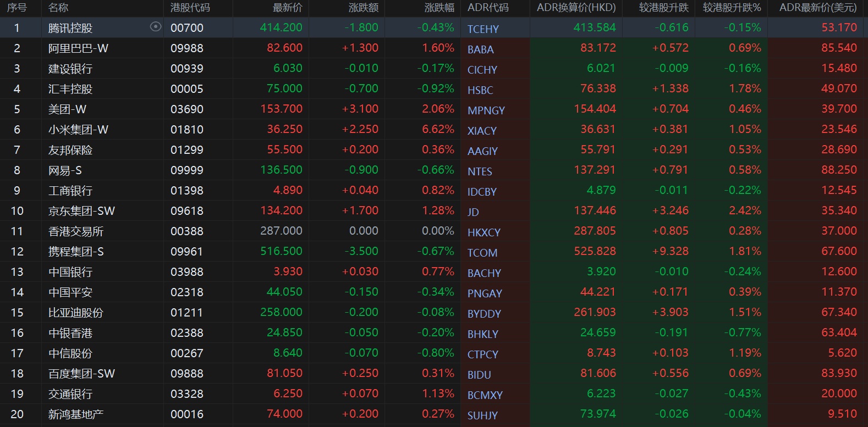This screenshot has height=427, width=868.
Task: Sort table by 最新价 column header
Action: pyautogui.click(x=287, y=8)
